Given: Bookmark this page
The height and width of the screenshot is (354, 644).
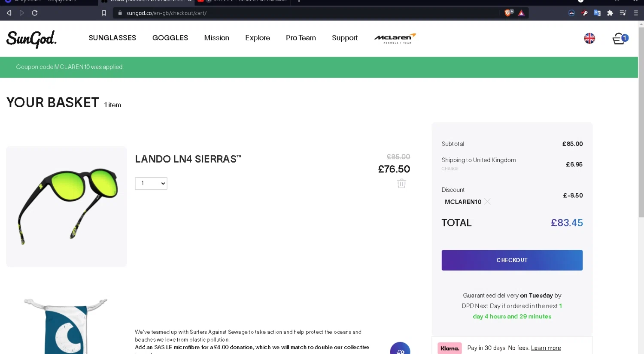Looking at the screenshot, I should (x=104, y=13).
